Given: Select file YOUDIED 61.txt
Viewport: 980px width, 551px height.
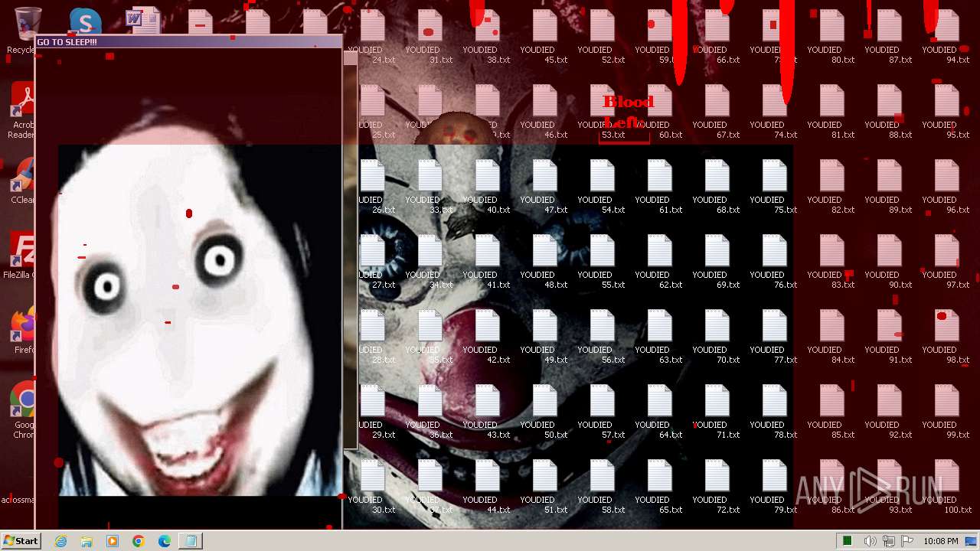Looking at the screenshot, I should 659,187.
